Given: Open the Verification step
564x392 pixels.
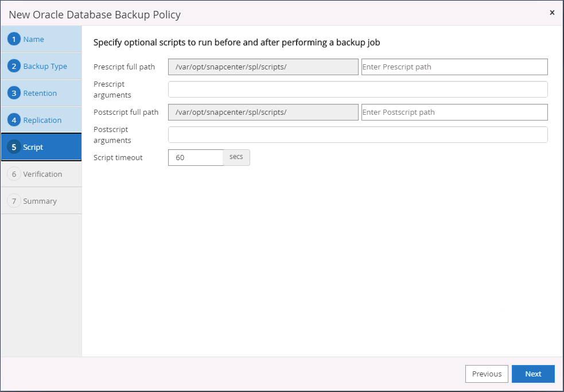Looking at the screenshot, I should point(43,174).
